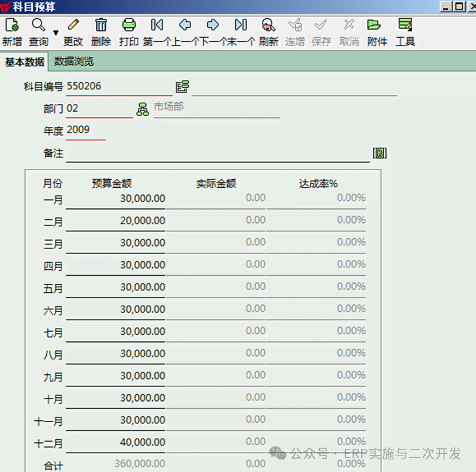The height and width of the screenshot is (472, 476).
Task: Jump to first record with 第一个
Action: coord(157,26)
